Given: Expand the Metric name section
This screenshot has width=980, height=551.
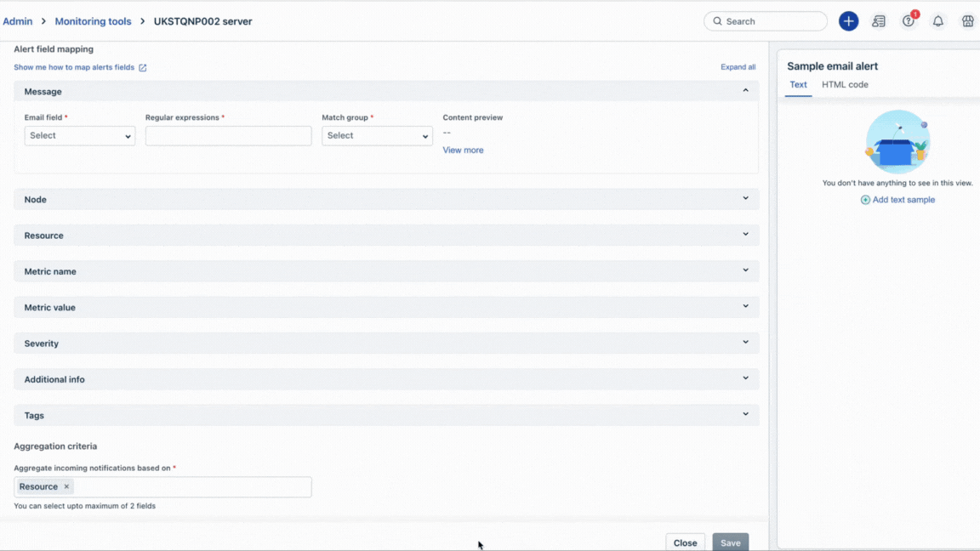Looking at the screenshot, I should tap(386, 271).
